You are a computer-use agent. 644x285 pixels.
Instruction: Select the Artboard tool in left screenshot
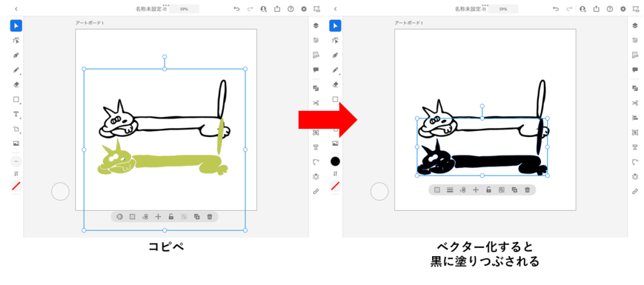pos(16,129)
